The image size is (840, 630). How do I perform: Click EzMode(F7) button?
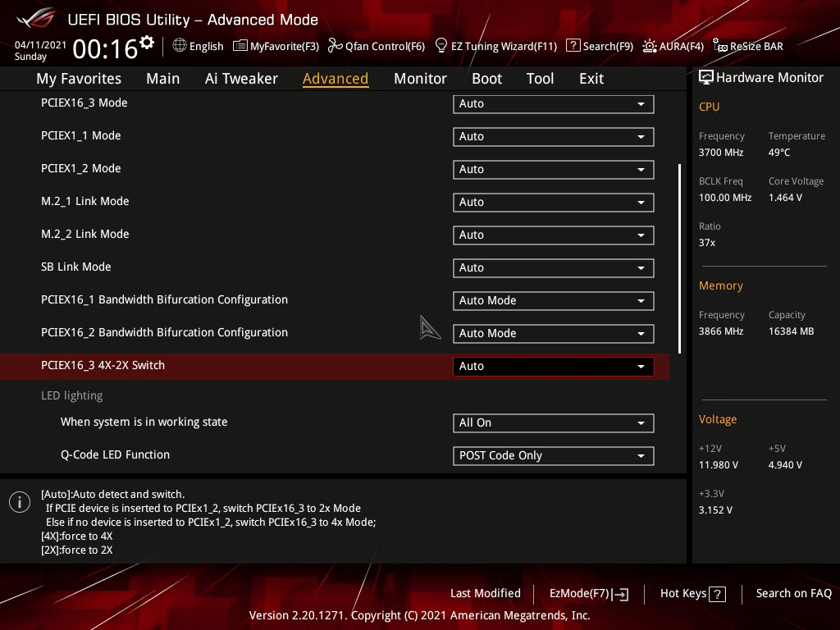[589, 594]
